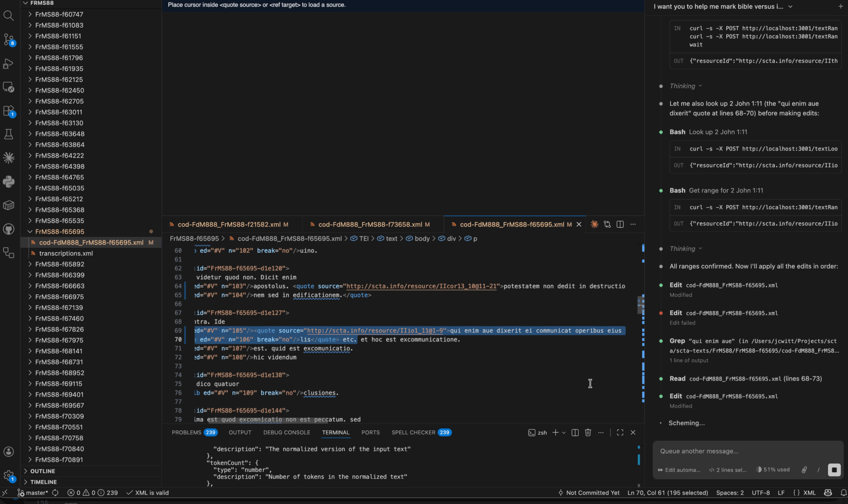The height and width of the screenshot is (504, 848).
Task: Expand the FrMS88-f65892 folder
Action: tap(59, 264)
